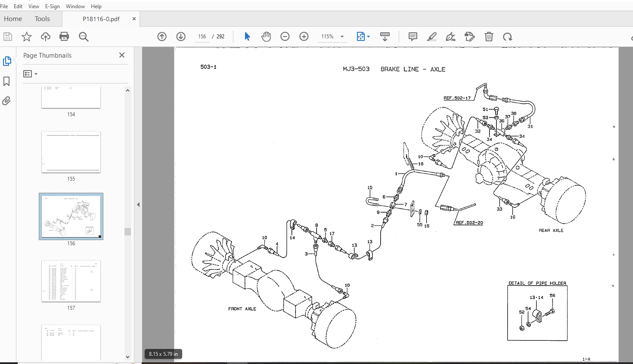Go to previous page arrow

pos(162,37)
